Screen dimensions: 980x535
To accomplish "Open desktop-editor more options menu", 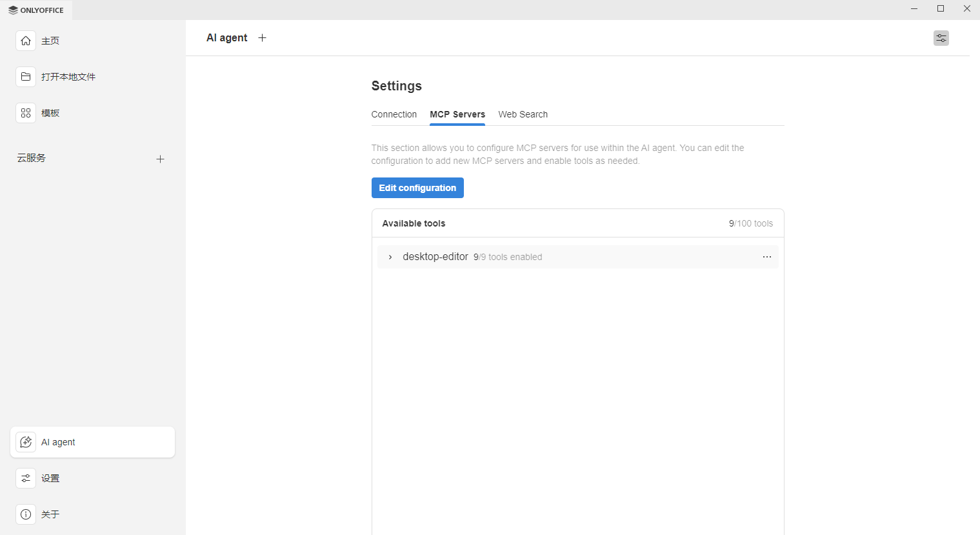I will point(766,257).
